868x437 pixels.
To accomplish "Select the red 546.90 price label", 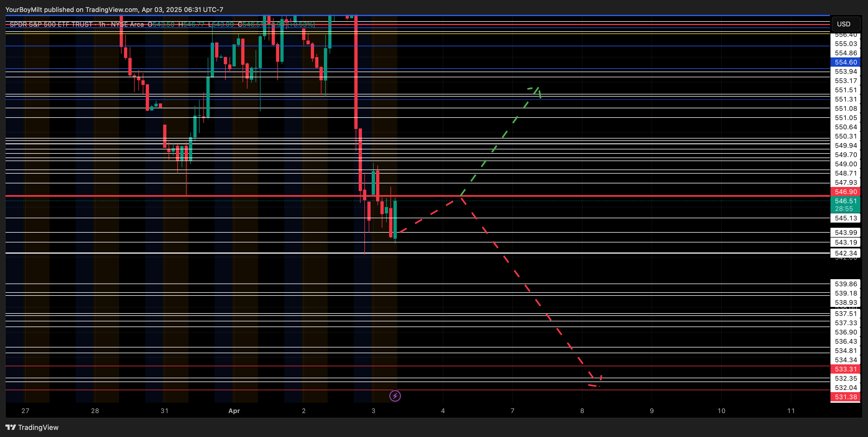I will coord(845,192).
